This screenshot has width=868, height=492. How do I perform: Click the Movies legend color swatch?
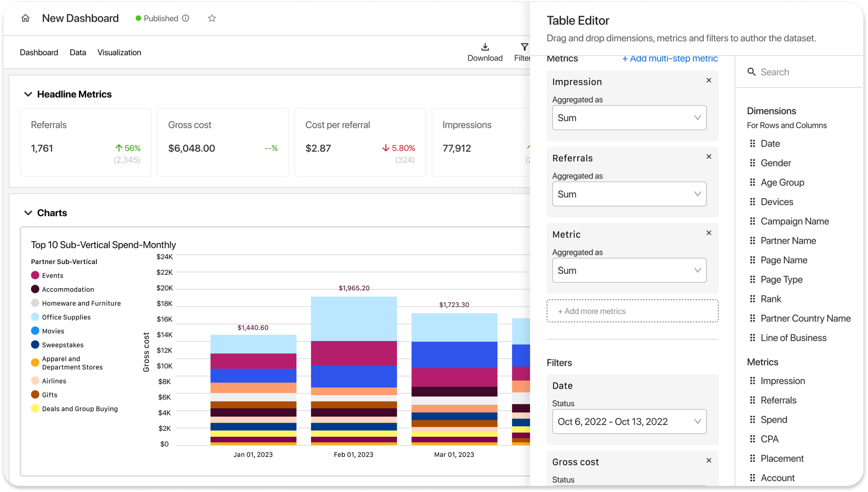pyautogui.click(x=35, y=331)
